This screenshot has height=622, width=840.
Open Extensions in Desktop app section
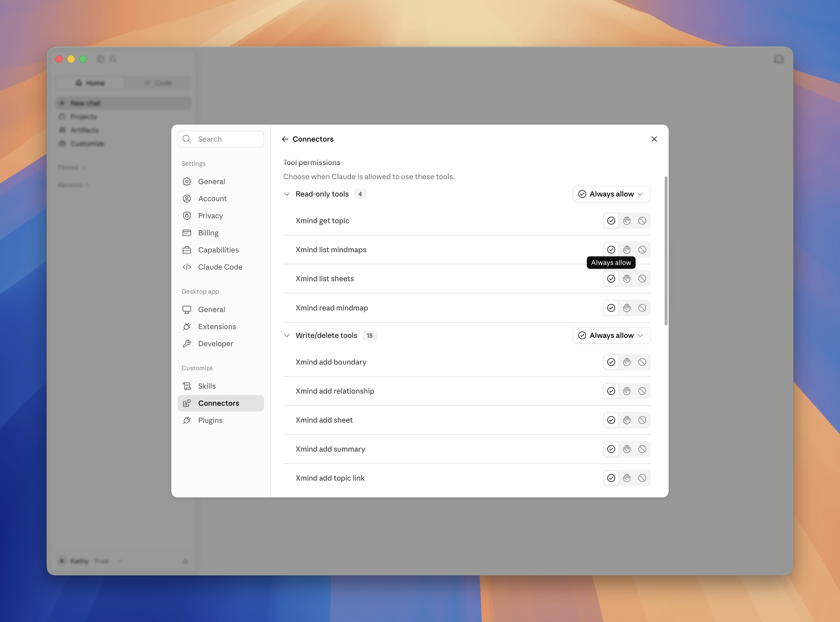coord(220,327)
